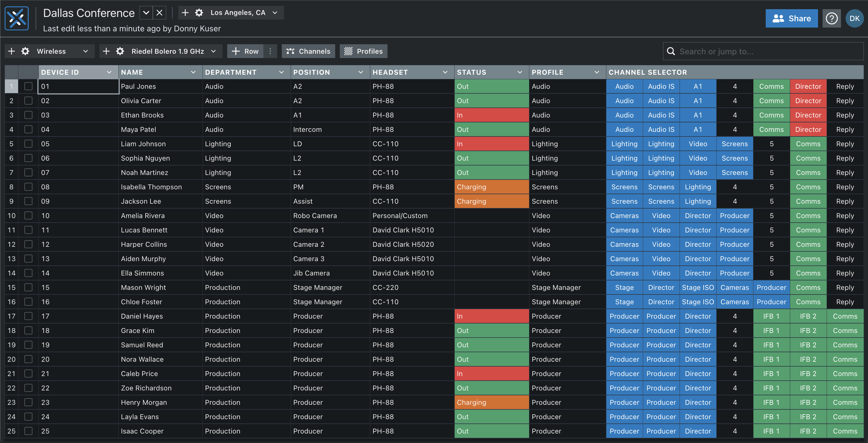This screenshot has height=443, width=868.
Task: Switch to the Profiles view
Action: pyautogui.click(x=363, y=51)
